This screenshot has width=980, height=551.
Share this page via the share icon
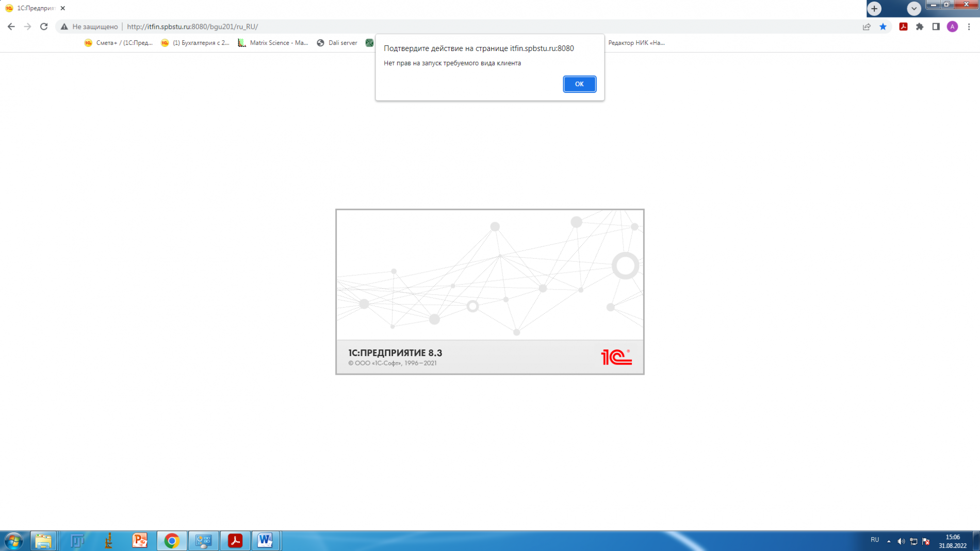tap(867, 27)
